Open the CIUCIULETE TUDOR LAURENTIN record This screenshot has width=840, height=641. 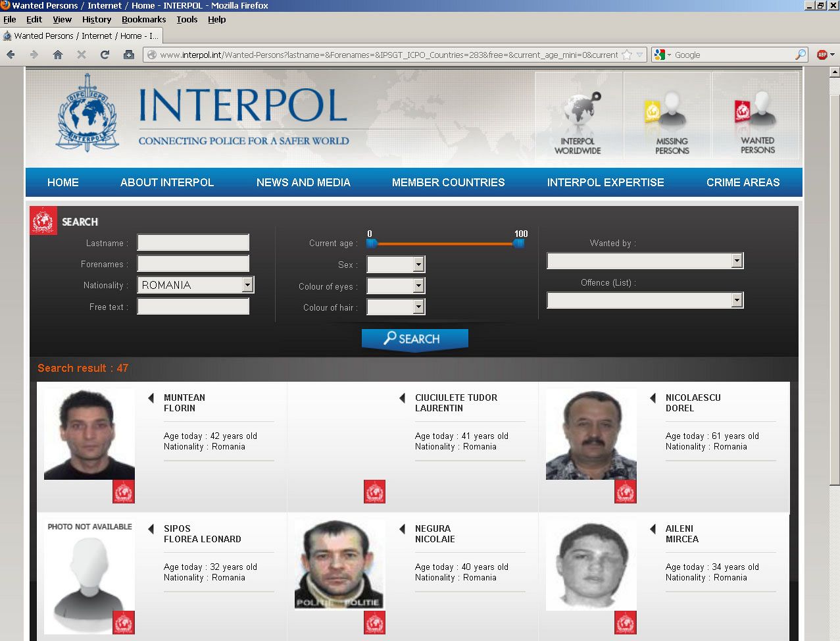point(455,403)
